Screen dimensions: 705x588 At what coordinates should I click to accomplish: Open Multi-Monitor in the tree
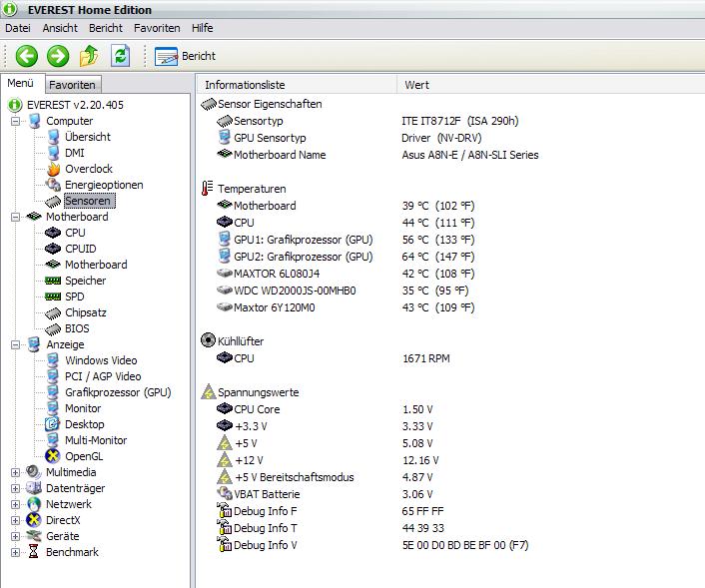(96, 440)
